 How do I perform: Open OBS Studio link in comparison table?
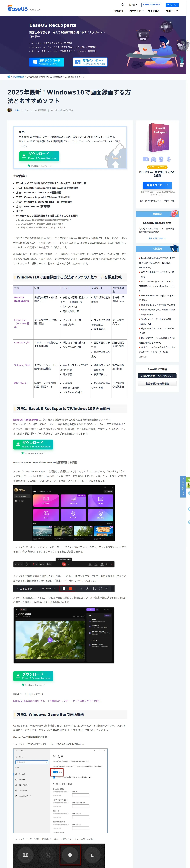click(21, 383)
